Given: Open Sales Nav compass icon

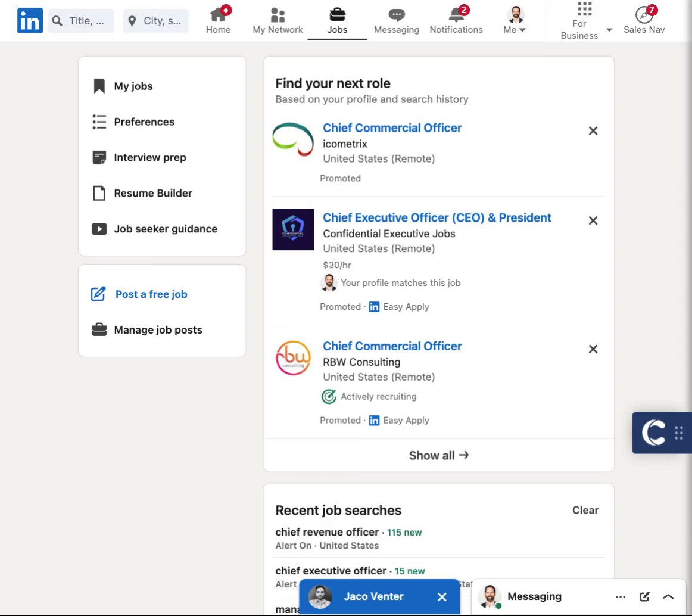Looking at the screenshot, I should point(644,20).
